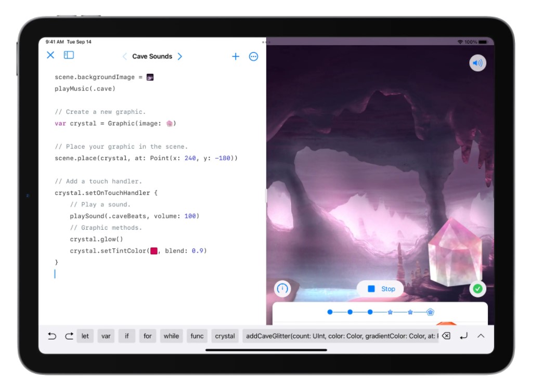Open the run speed speedometer control
This screenshot has width=544, height=392.
click(281, 288)
